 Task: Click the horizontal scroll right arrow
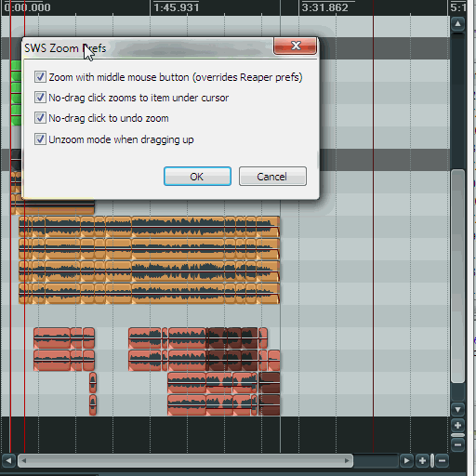pos(406,461)
